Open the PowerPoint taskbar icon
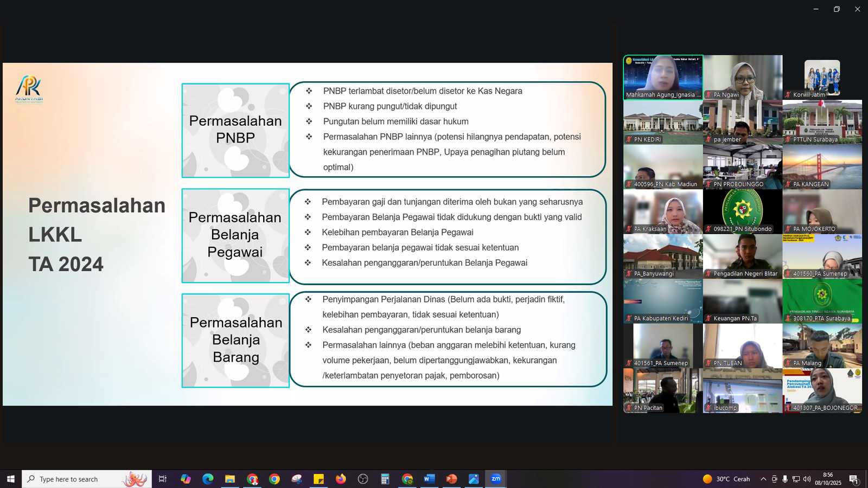Image resolution: width=868 pixels, height=488 pixels. [x=451, y=479]
